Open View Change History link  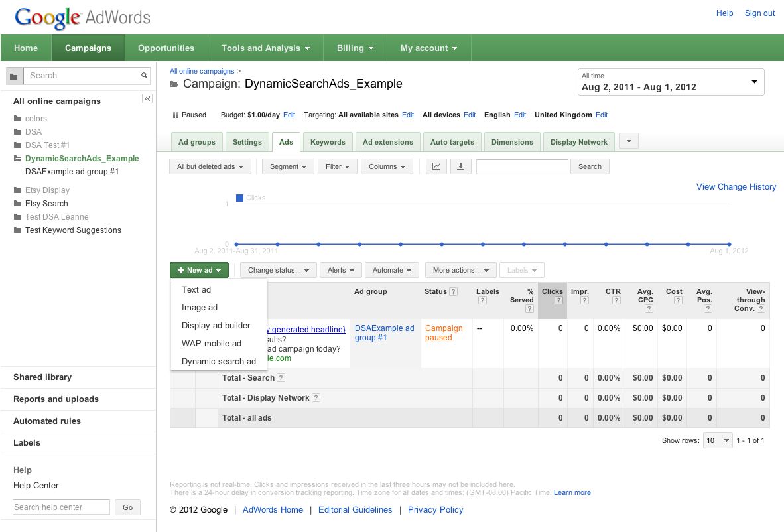click(x=736, y=186)
